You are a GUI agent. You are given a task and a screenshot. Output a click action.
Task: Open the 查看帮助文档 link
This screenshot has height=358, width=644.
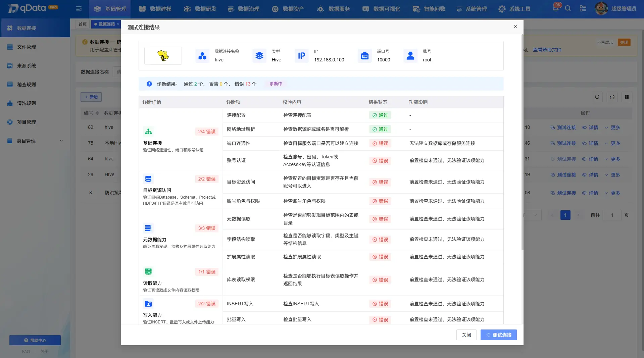[x=547, y=50]
